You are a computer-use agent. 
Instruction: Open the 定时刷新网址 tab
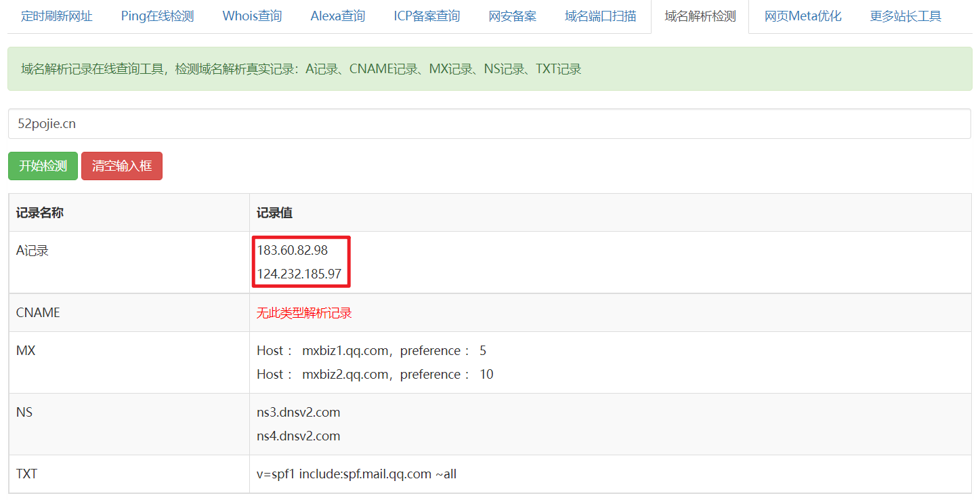click(57, 16)
